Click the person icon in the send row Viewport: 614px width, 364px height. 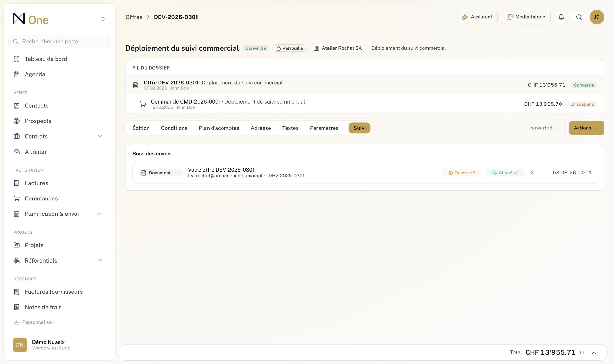click(532, 173)
